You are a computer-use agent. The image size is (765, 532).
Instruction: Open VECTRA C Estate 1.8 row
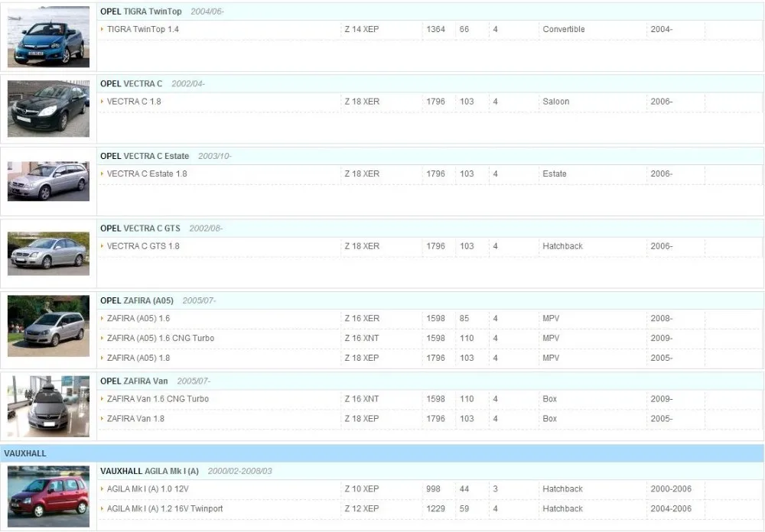click(x=147, y=174)
